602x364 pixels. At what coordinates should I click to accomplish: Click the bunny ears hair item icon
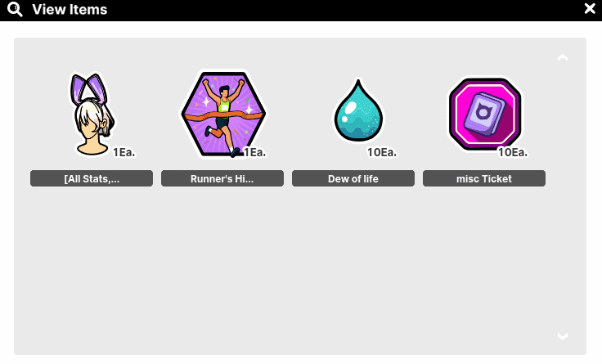click(92, 114)
